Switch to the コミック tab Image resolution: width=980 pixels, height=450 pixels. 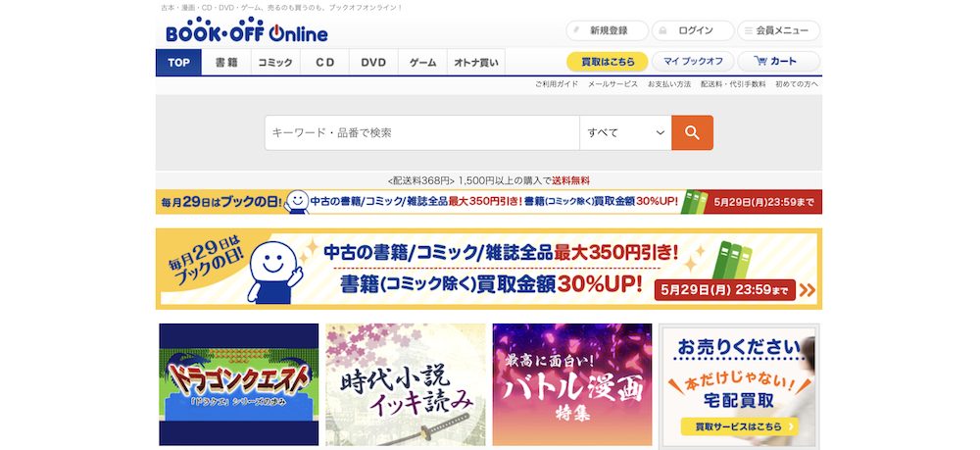coord(275,63)
